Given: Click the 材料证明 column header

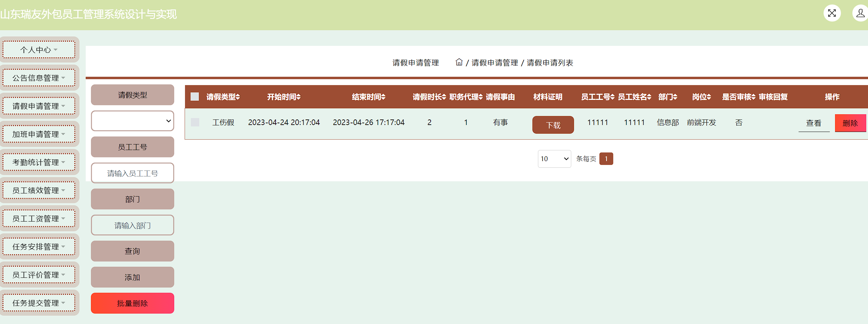Looking at the screenshot, I should click(548, 97).
